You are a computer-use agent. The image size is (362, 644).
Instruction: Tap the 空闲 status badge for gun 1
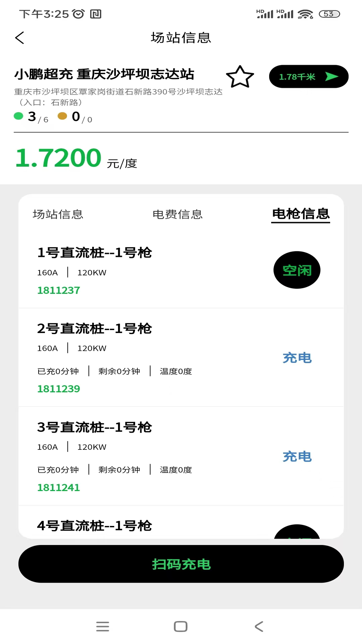click(297, 270)
